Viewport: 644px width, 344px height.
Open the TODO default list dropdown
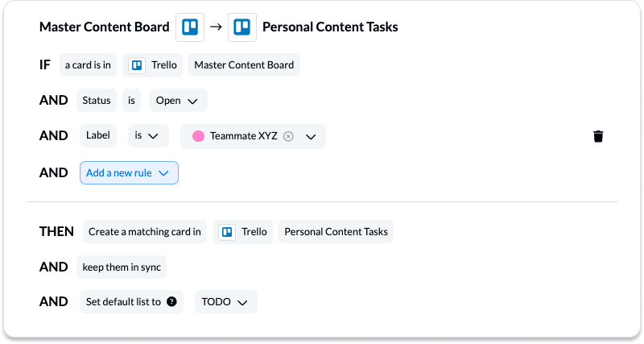[226, 301]
